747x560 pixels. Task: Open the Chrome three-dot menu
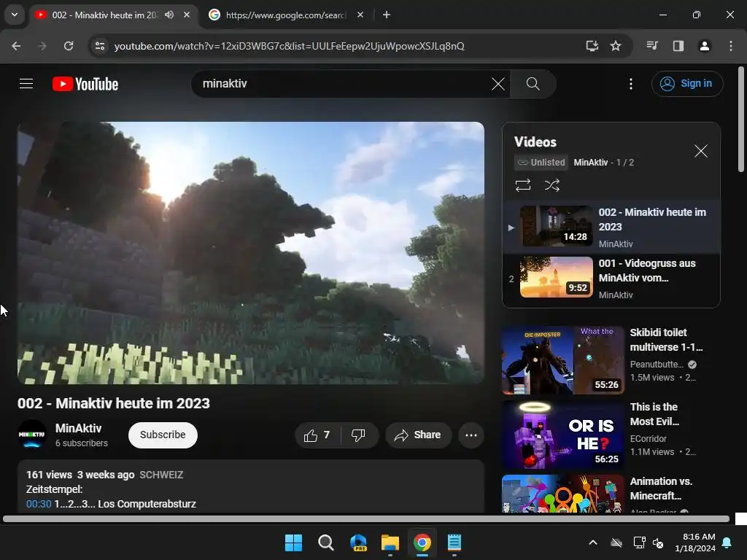pos(731,46)
